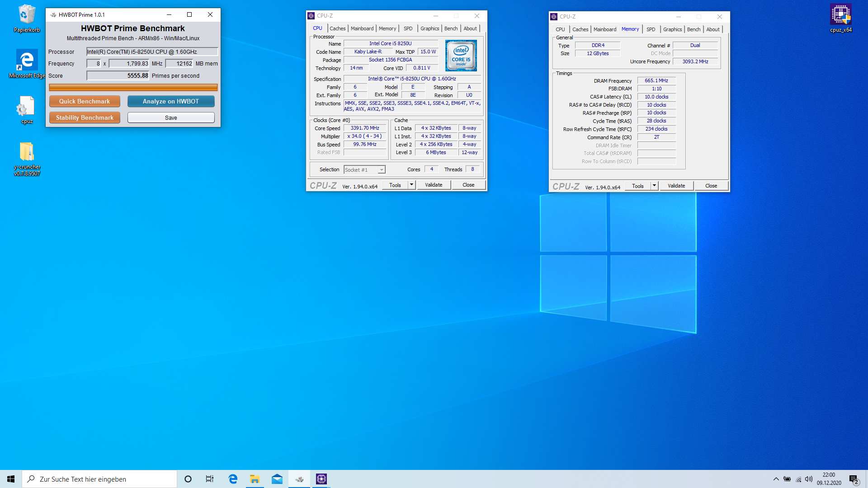Screen dimensions: 868x488
Task: Open the cpuz desktop file icon
Action: [27, 110]
